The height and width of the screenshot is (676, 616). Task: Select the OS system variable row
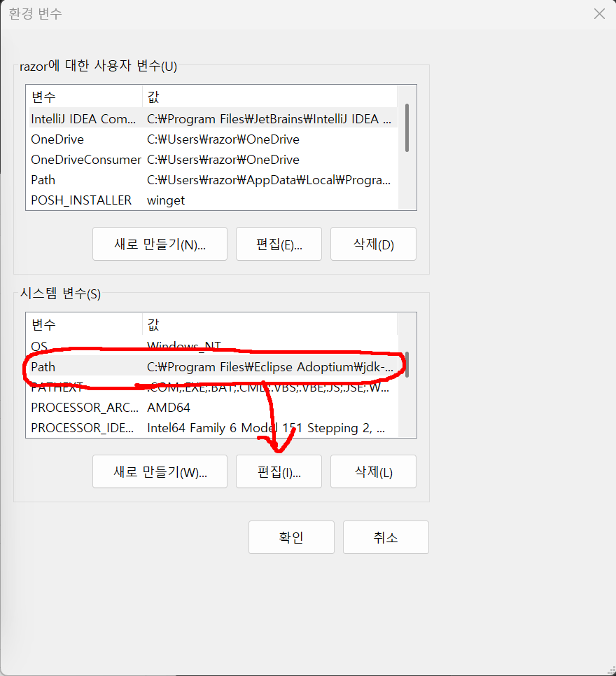tap(212, 346)
